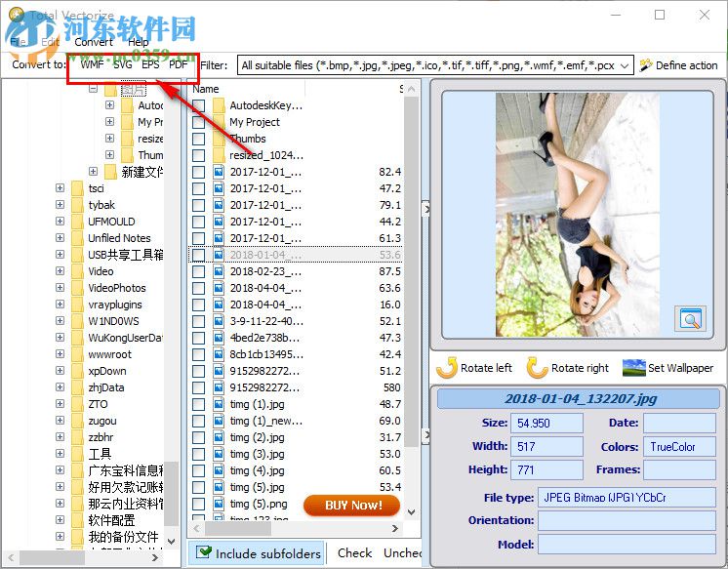This screenshot has height=569, width=728.
Task: Click the Define action label
Action: pos(687,65)
